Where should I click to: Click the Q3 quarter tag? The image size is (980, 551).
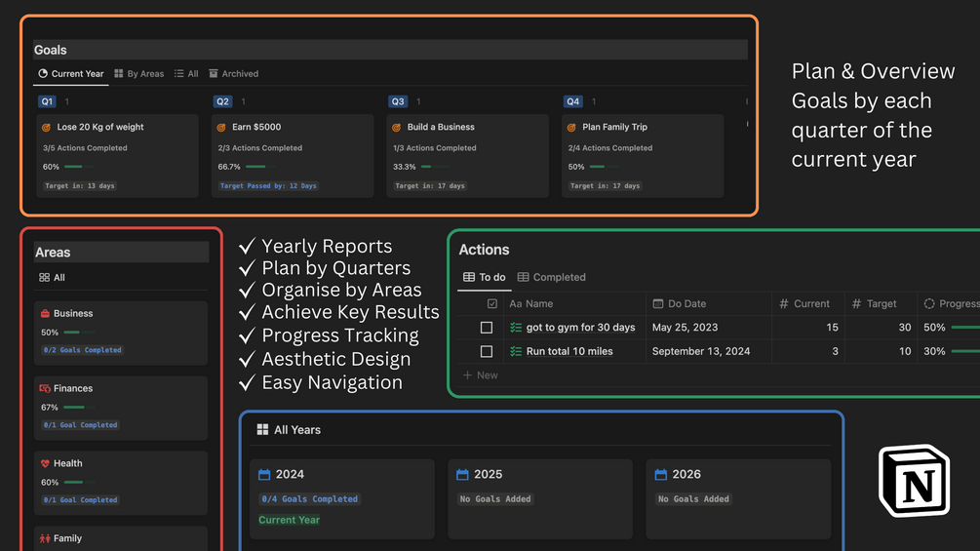tap(398, 101)
